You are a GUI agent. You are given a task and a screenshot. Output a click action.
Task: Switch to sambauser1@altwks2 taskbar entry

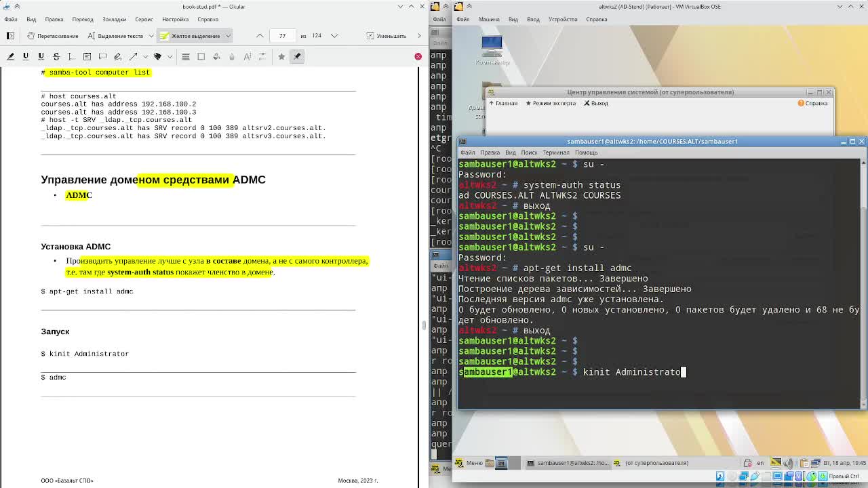pos(568,463)
